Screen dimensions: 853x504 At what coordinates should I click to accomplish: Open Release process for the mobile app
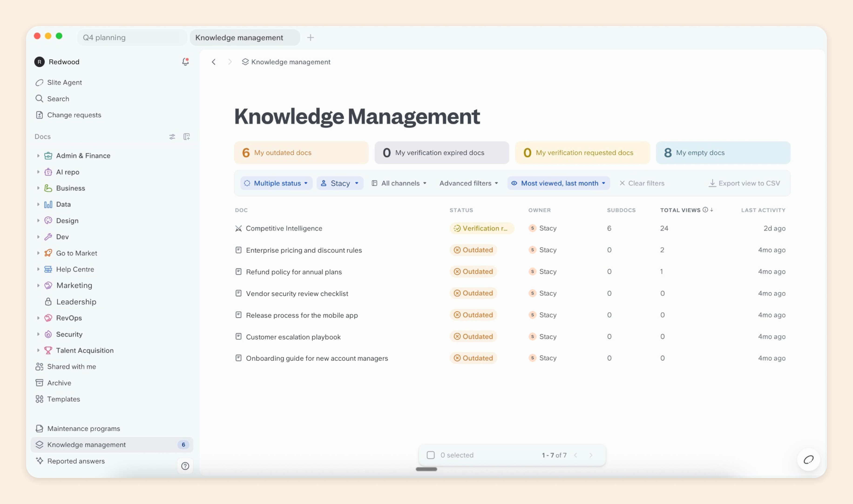[302, 315]
